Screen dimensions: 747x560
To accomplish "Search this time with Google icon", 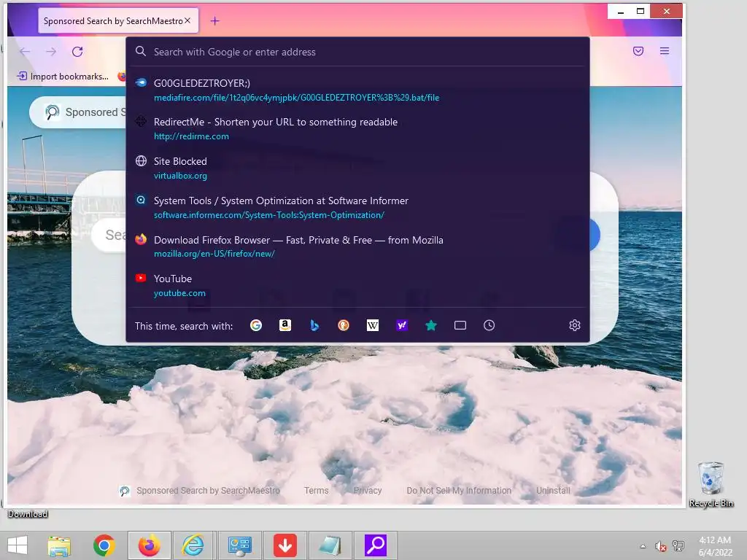I will 256,325.
